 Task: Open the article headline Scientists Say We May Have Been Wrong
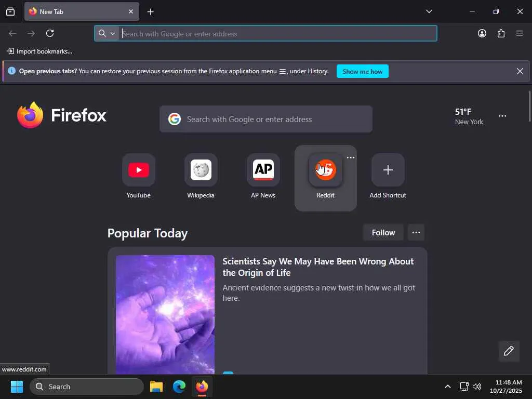[x=318, y=267]
